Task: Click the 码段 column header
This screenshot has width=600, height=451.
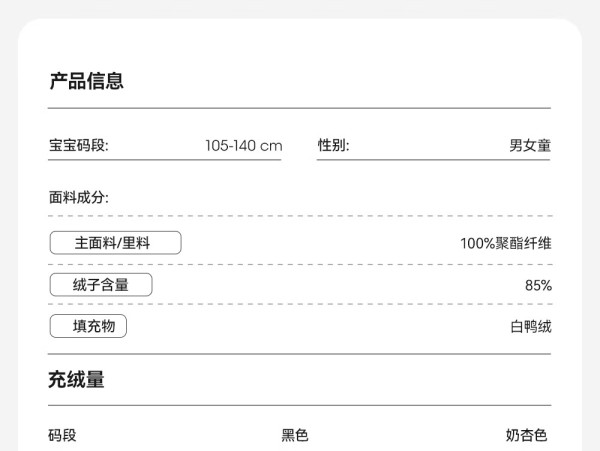Action: (x=62, y=435)
